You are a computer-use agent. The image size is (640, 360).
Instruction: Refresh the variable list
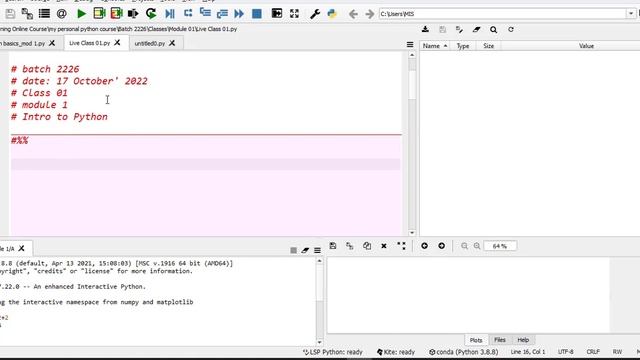[x=511, y=29]
